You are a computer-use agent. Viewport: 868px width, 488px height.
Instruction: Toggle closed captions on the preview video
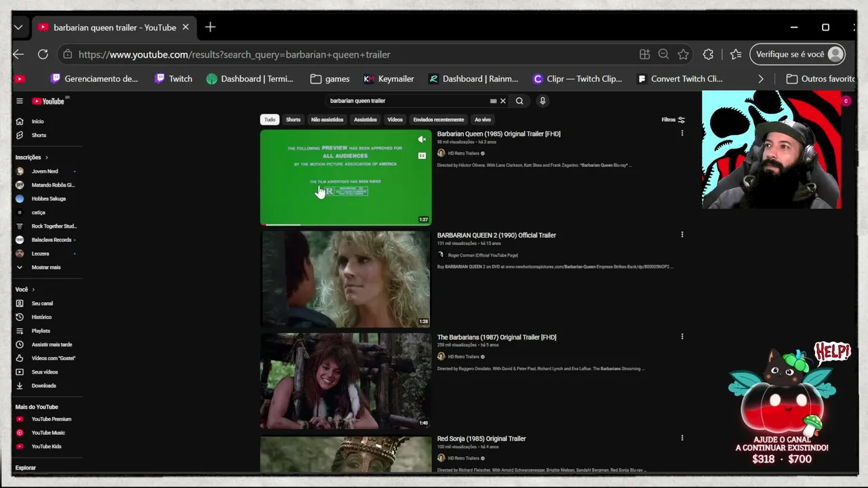[422, 156]
